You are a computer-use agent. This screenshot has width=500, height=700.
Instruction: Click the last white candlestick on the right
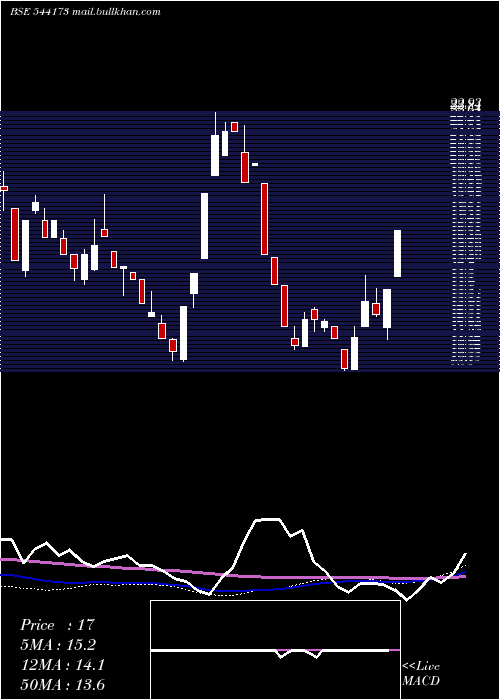point(397,253)
